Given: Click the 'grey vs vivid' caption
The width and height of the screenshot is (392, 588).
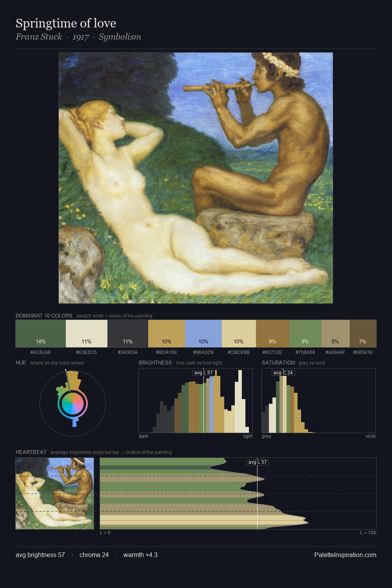Looking at the screenshot, I should (x=312, y=363).
